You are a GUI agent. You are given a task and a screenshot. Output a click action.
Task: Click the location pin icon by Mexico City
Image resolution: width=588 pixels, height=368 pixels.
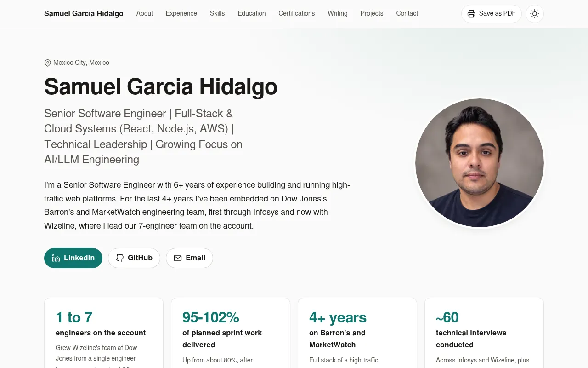point(48,63)
